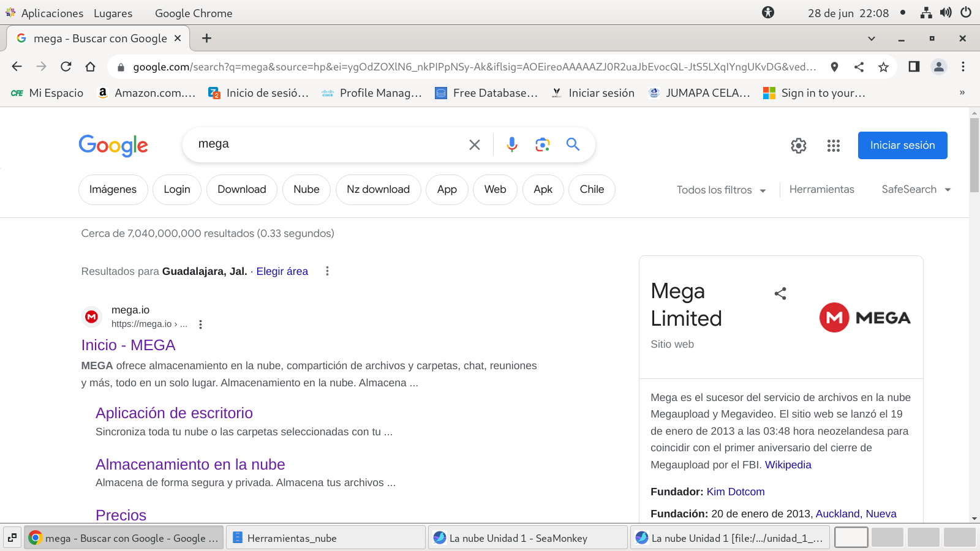Open Google Lens image search
This screenshot has height=551, width=980.
point(542,144)
